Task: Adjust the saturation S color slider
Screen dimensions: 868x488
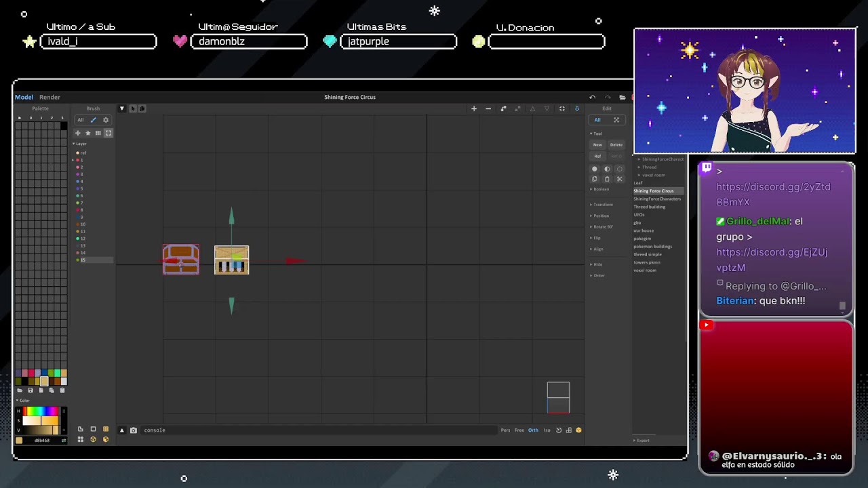Action: 41,421
